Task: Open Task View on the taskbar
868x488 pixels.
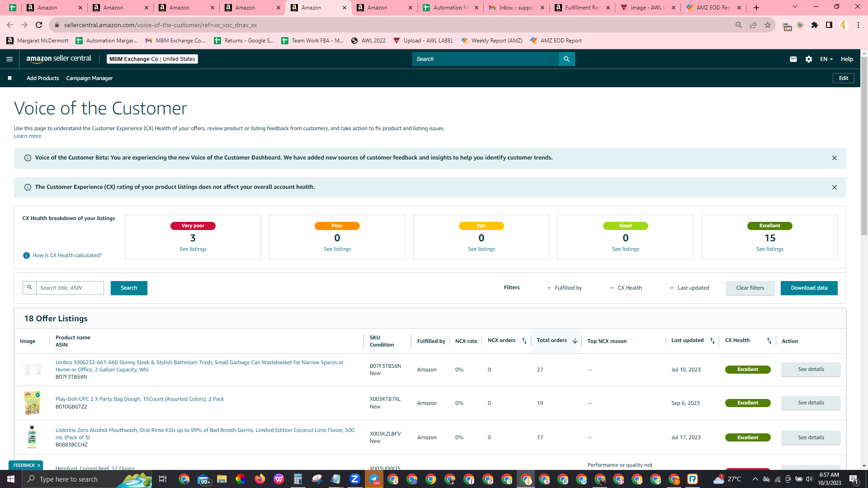Action: [163, 479]
